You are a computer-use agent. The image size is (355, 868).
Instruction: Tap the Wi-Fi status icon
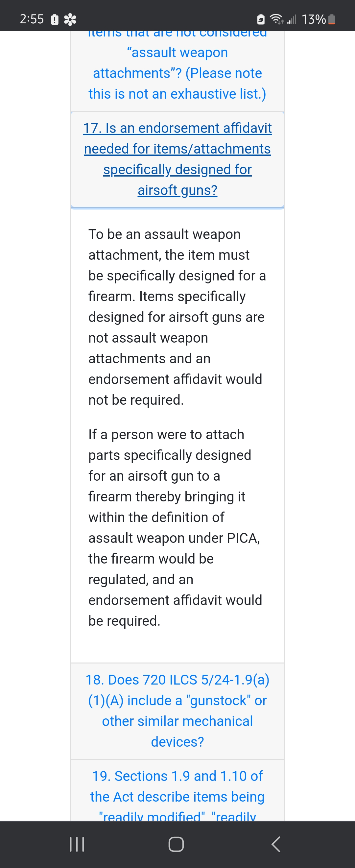pos(276,19)
